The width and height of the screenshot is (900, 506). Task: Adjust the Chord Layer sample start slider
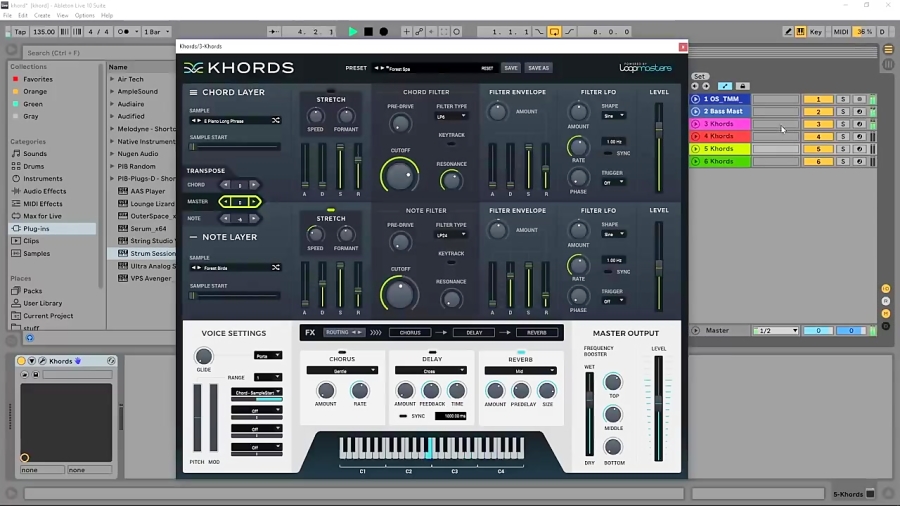[x=235, y=147]
